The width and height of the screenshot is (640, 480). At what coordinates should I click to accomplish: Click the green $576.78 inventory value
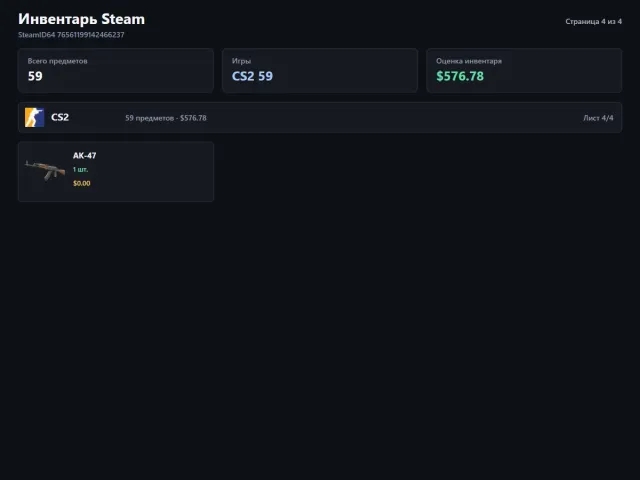click(x=460, y=76)
